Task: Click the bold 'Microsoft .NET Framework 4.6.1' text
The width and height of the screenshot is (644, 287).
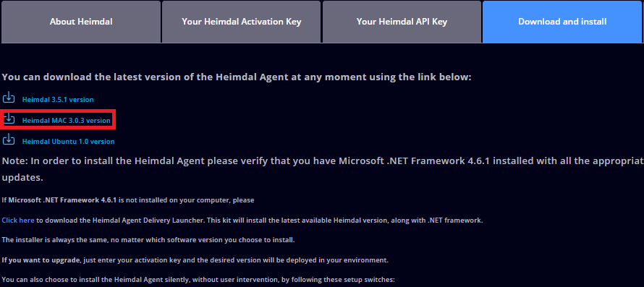Action: click(x=63, y=200)
